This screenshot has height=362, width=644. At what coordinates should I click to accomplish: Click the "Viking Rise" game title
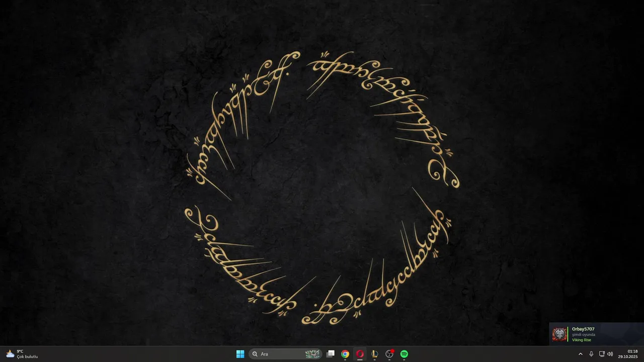582,340
